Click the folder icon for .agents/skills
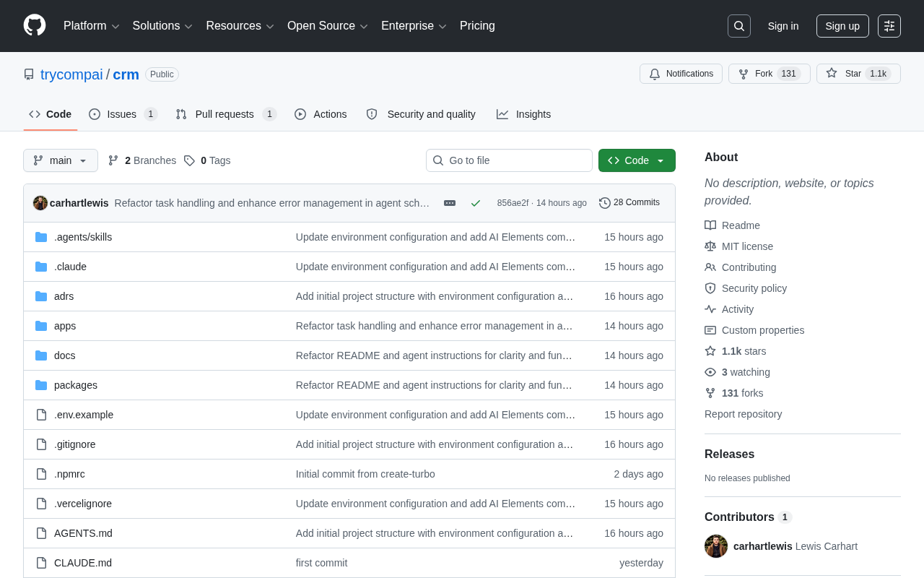This screenshot has width=924, height=578. click(x=41, y=237)
